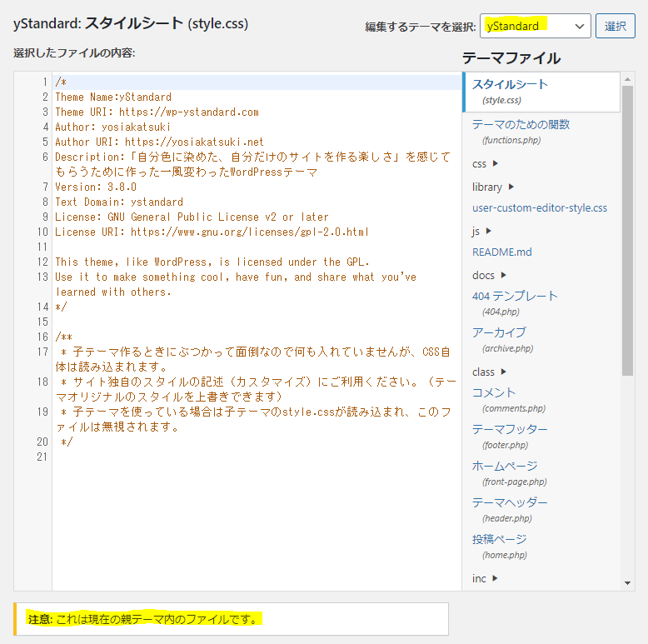Click 'This theme, like WordPress' line

click(x=212, y=262)
